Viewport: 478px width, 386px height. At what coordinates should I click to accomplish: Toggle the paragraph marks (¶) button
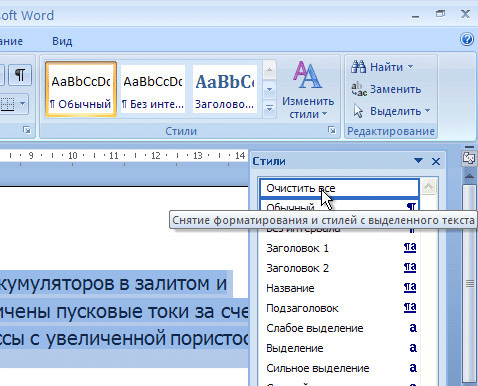[x=20, y=75]
